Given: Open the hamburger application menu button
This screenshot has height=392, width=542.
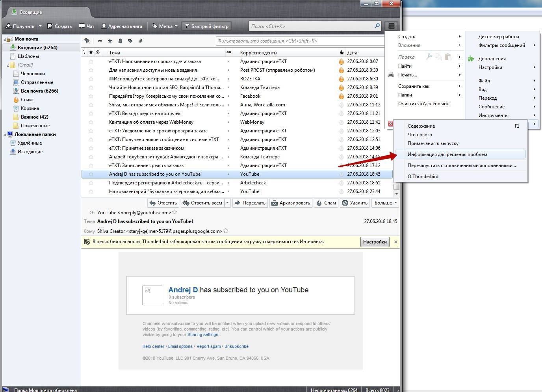Looking at the screenshot, I should click(x=391, y=26).
